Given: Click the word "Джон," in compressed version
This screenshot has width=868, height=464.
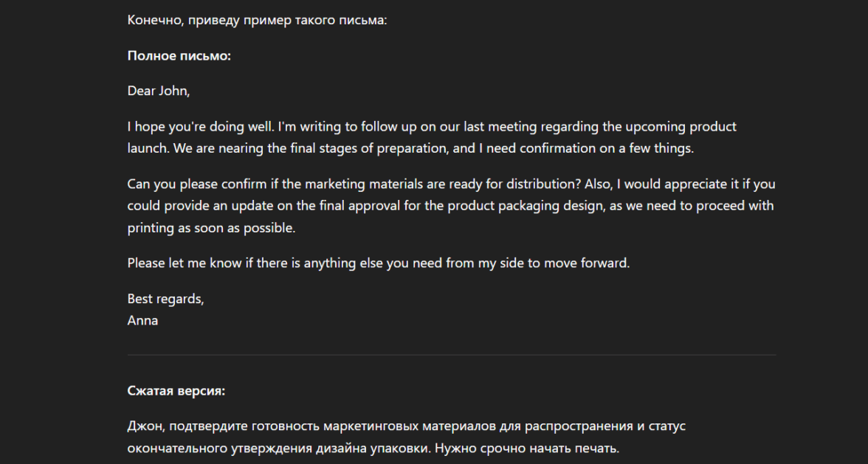Looking at the screenshot, I should point(144,426).
